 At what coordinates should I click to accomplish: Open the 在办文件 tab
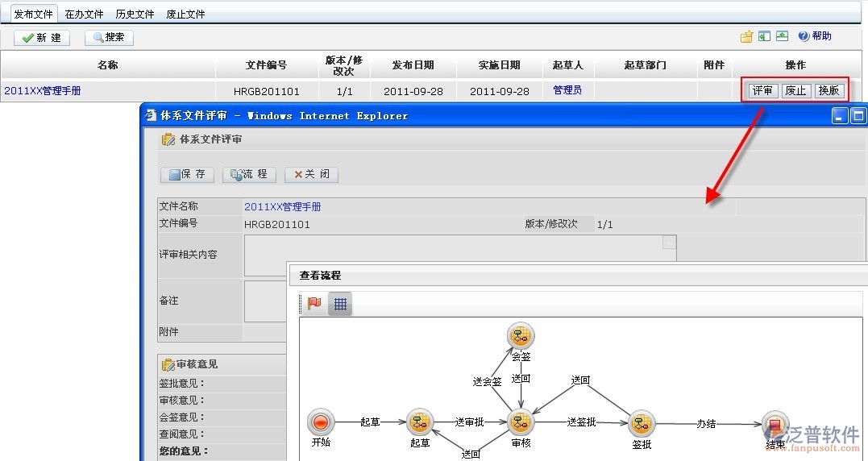pos(84,14)
